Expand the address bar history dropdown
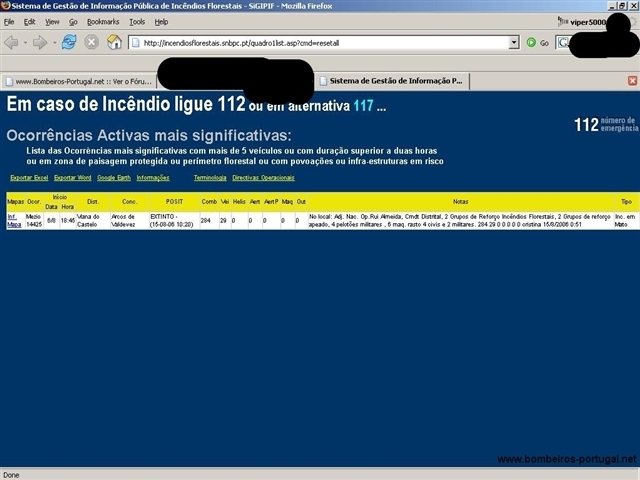Image resolution: width=640 pixels, height=480 pixels. 514,43
